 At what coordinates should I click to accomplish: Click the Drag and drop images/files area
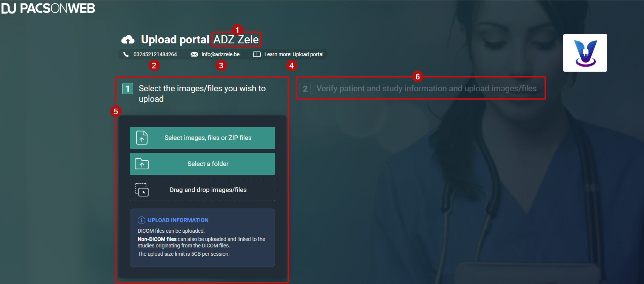(202, 190)
